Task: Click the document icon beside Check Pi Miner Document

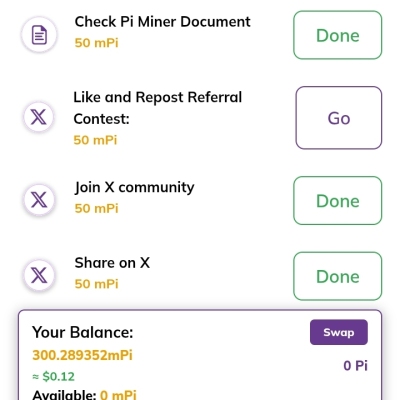Action: coord(39,35)
